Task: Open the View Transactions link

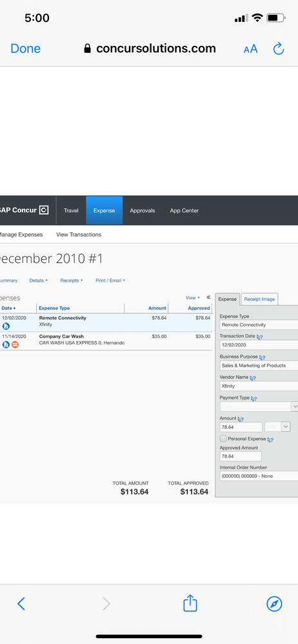Action: pyautogui.click(x=79, y=235)
